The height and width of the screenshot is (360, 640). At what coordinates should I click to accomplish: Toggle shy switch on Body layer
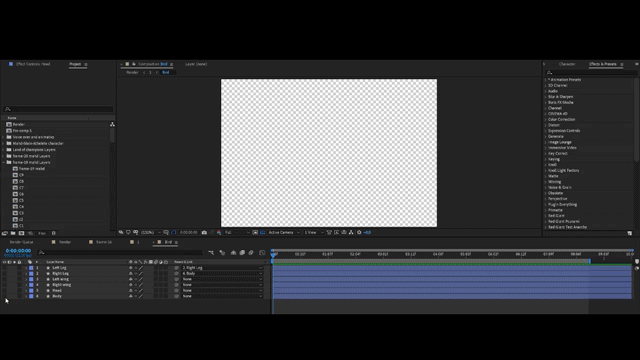(131, 296)
